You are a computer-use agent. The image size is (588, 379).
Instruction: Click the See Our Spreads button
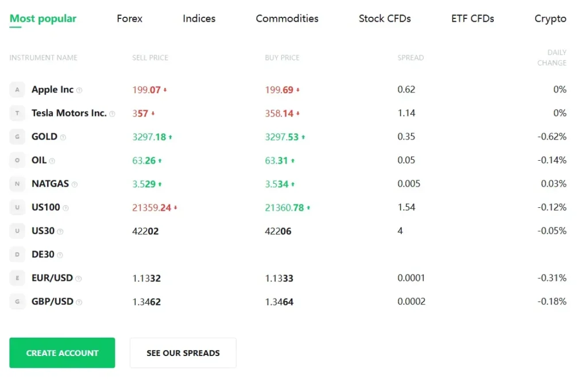pos(183,353)
